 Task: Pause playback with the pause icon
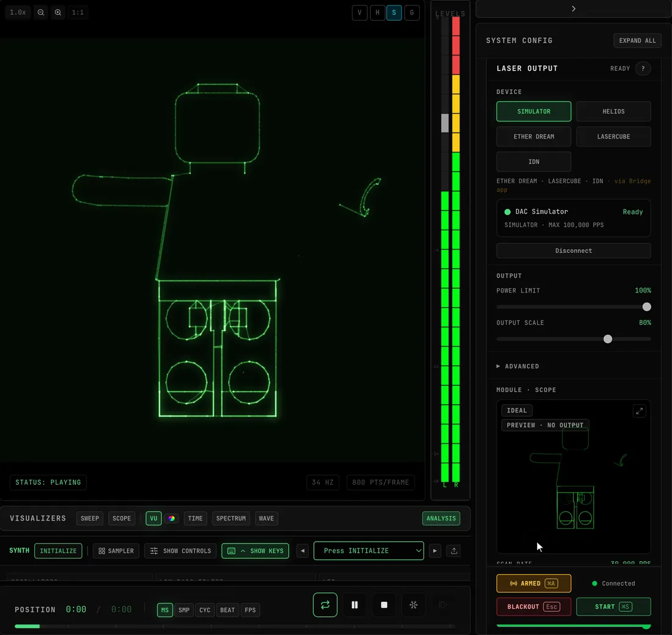[354, 605]
